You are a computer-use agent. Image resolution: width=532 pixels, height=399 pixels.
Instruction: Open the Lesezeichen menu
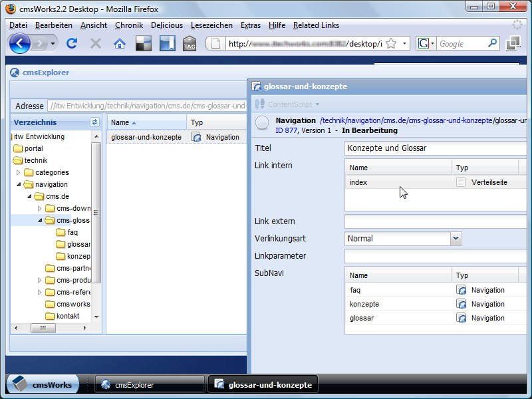click(x=211, y=25)
